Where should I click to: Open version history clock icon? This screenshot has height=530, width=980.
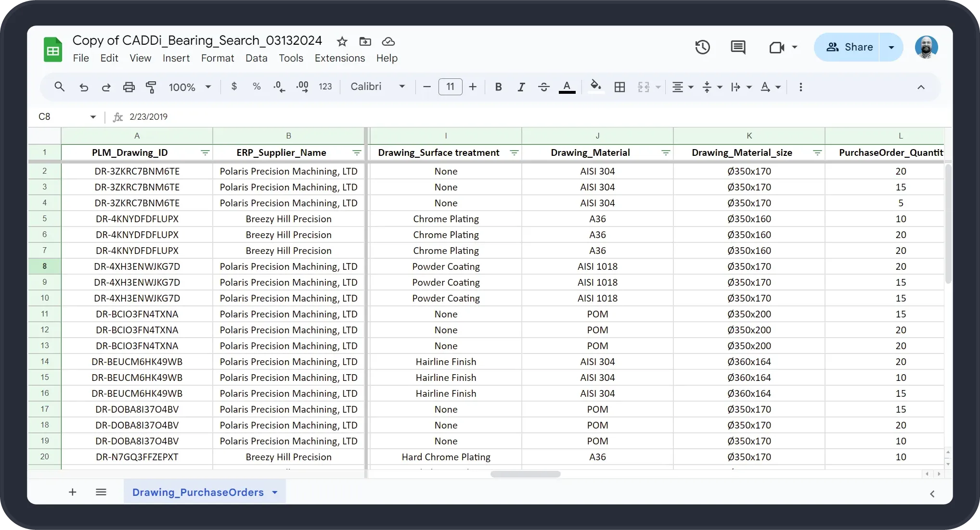(x=702, y=47)
